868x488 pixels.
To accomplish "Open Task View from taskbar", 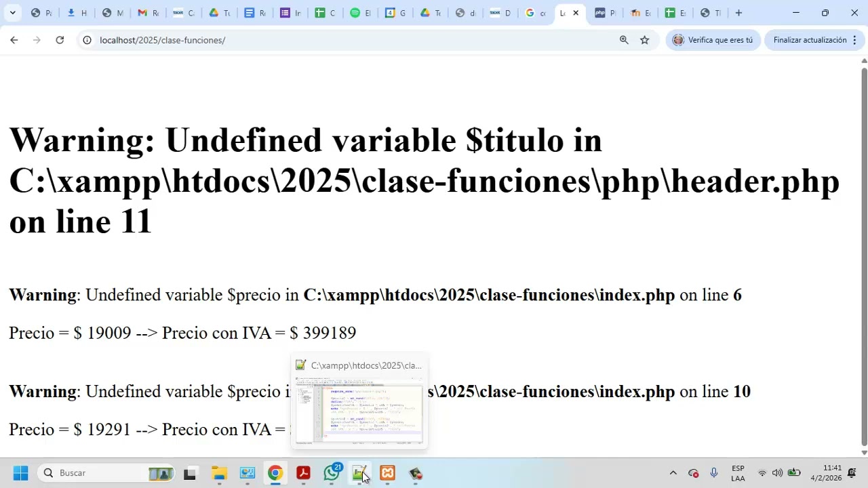I will 190,473.
